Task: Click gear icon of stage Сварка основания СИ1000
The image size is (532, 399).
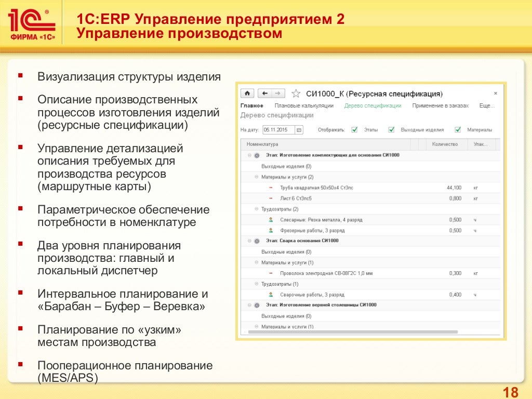Action: tap(257, 241)
